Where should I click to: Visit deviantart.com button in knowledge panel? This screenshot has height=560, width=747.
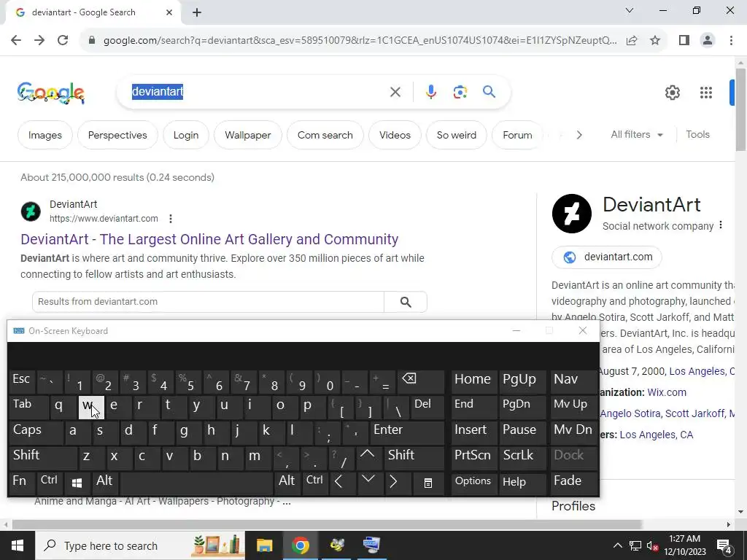coord(606,257)
